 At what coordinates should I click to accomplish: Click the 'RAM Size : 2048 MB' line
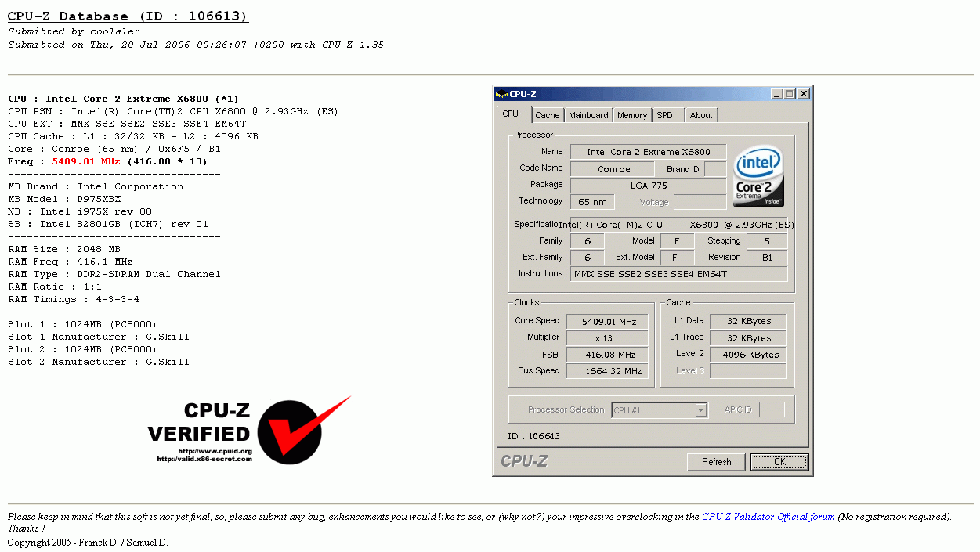64,249
